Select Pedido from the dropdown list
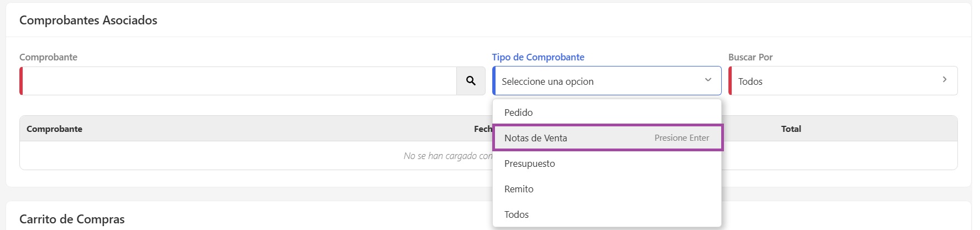Viewport: 980px width, 230px height. point(518,113)
